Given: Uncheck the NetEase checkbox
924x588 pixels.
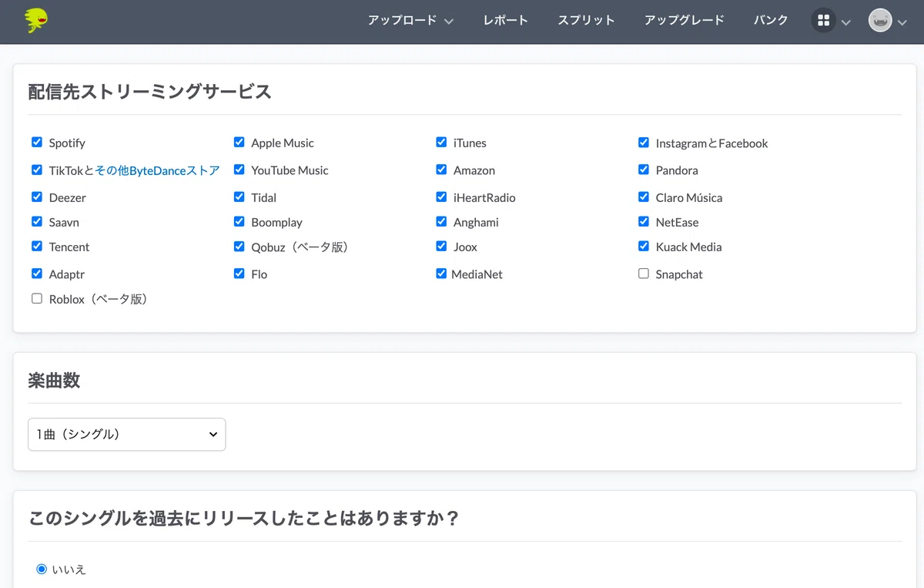Looking at the screenshot, I should pyautogui.click(x=644, y=221).
